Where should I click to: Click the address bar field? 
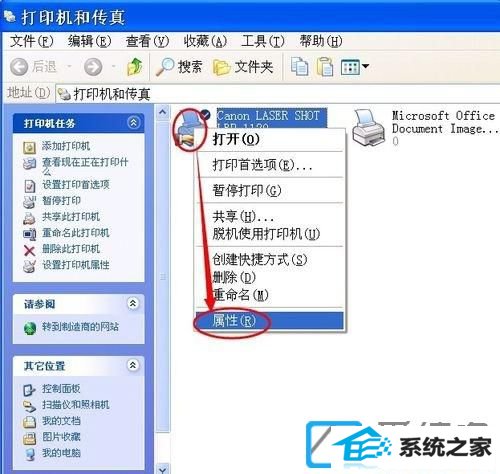(278, 94)
